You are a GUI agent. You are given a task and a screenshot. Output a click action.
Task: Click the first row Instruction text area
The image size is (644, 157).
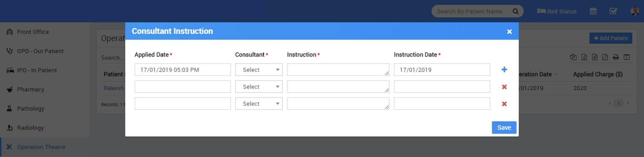point(338,70)
